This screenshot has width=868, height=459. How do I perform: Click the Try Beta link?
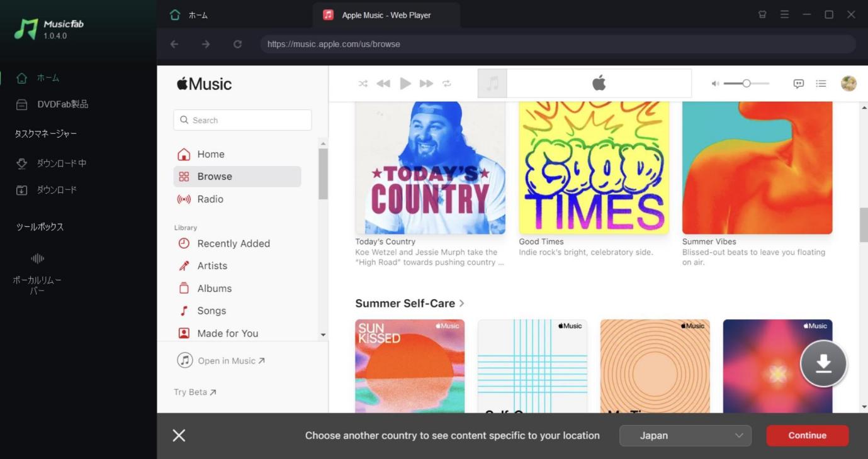click(195, 392)
